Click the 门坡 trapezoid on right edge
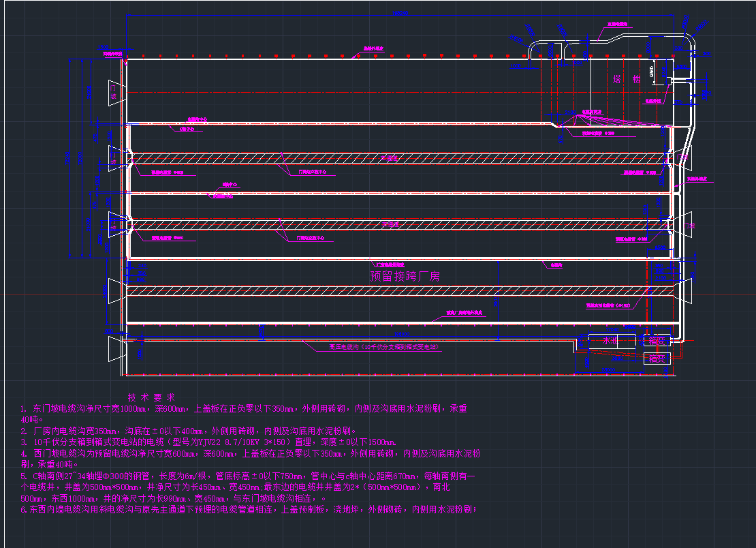The width and height of the screenshot is (756, 548). click(689, 225)
